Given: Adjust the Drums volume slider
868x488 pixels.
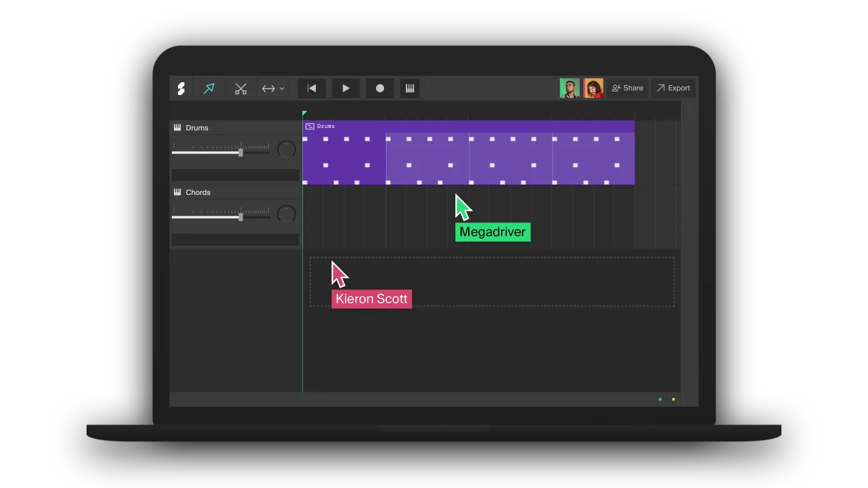Looking at the screenshot, I should (x=241, y=152).
